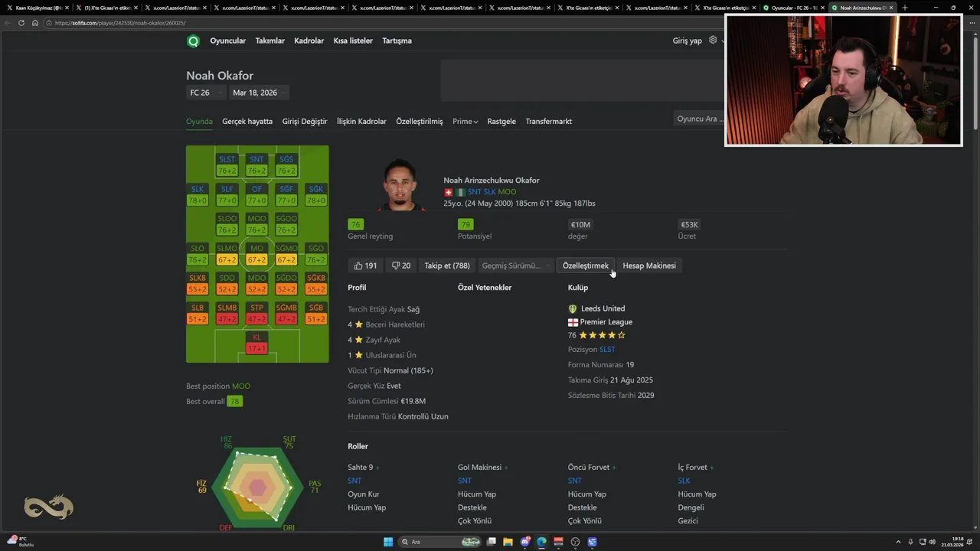Click the Hesap Makinesi button

click(x=649, y=266)
